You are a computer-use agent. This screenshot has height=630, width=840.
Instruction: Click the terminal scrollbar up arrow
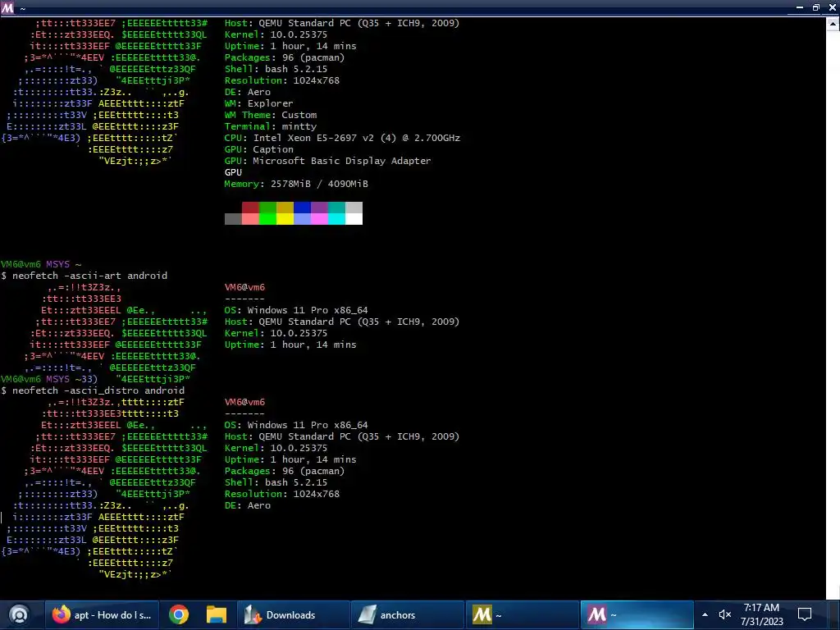point(833,23)
